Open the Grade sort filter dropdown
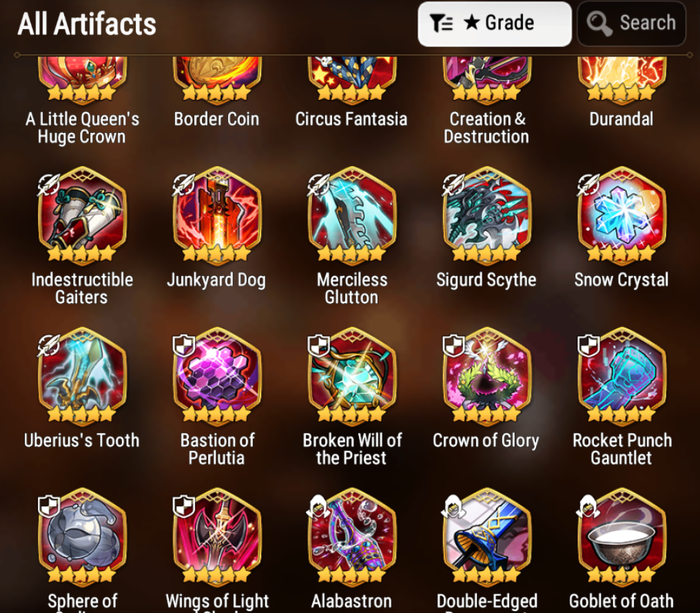700x613 pixels. point(494,23)
